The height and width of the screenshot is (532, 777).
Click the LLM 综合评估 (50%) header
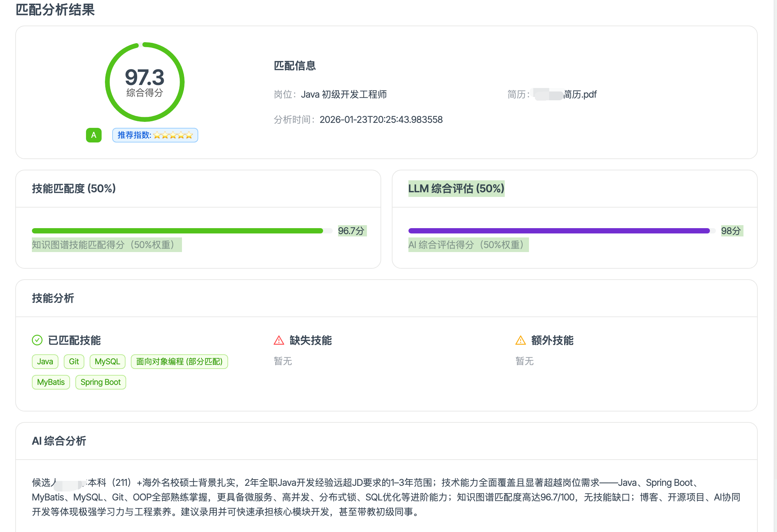pyautogui.click(x=456, y=189)
